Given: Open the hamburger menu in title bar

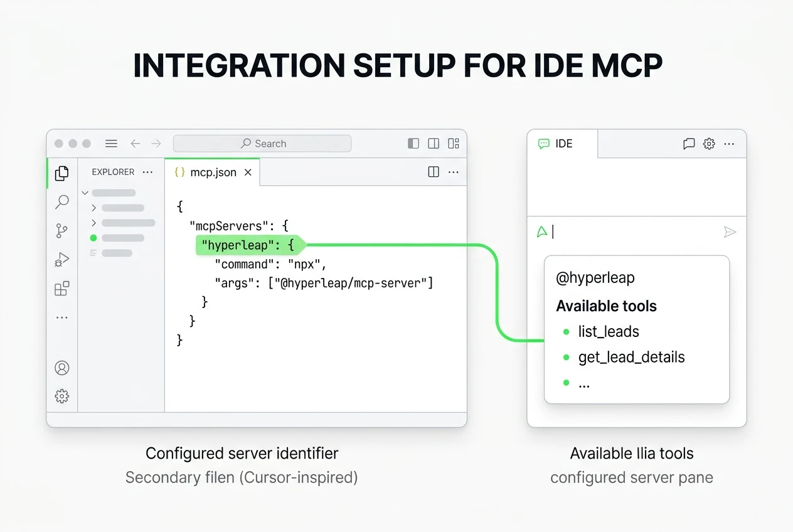Looking at the screenshot, I should (111, 143).
